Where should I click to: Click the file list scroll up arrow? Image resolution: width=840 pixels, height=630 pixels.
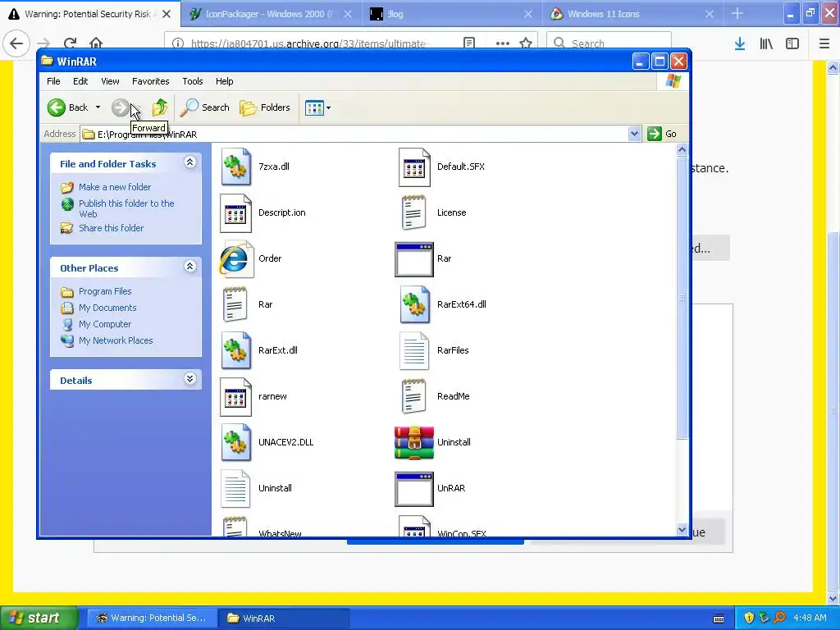point(682,150)
